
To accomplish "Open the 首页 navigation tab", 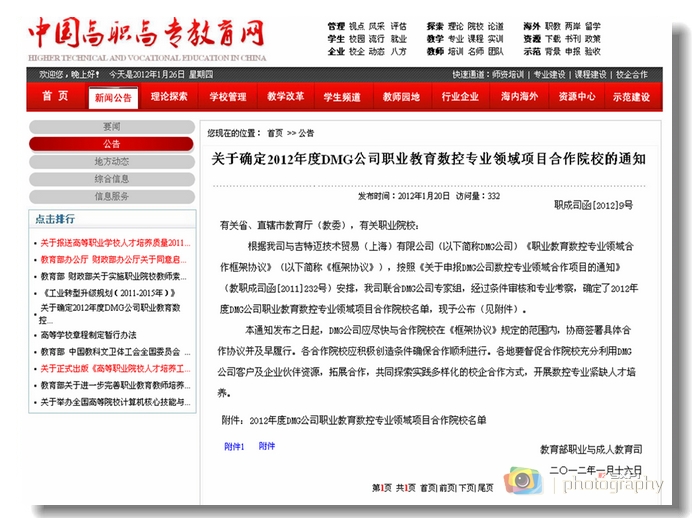I will point(55,97).
